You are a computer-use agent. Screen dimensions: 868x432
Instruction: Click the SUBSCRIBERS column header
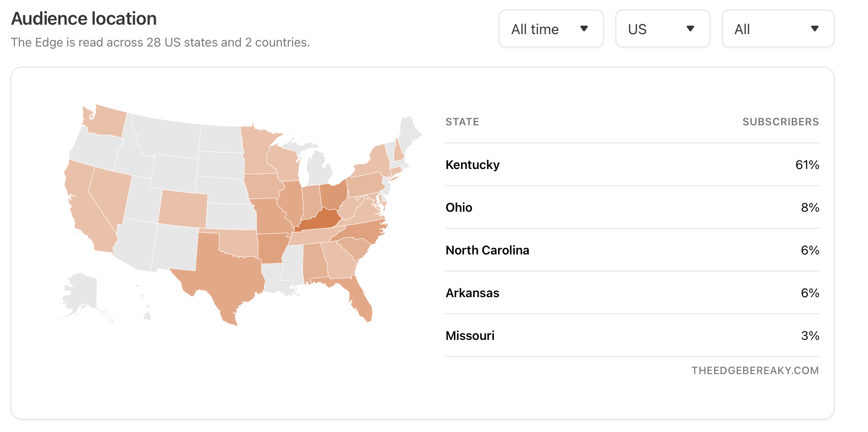click(781, 122)
